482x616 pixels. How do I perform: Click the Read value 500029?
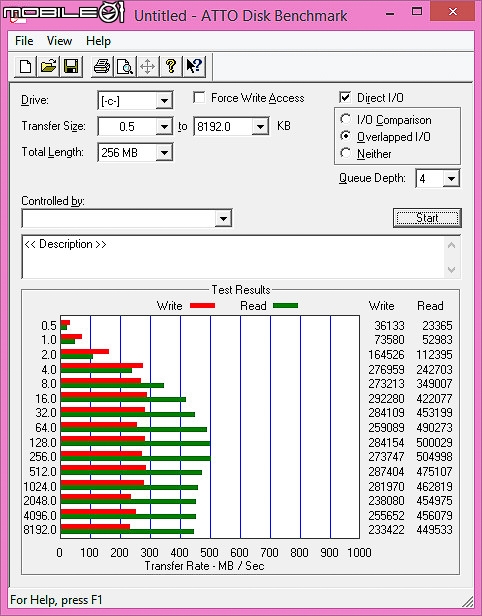tap(434, 442)
